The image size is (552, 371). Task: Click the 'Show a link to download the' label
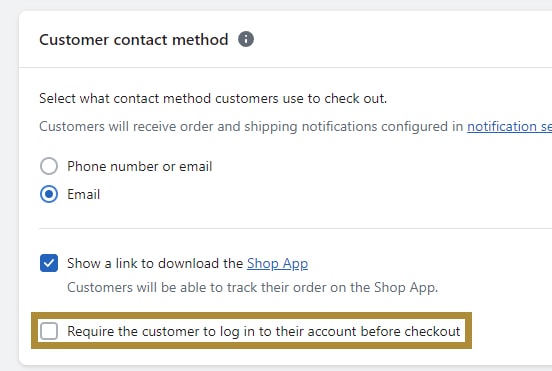[x=155, y=263]
